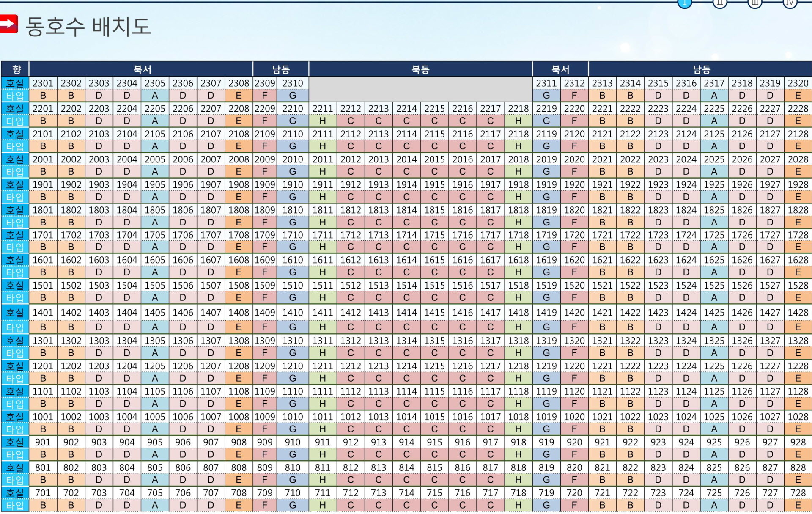Select room cell 1518

click(x=518, y=286)
